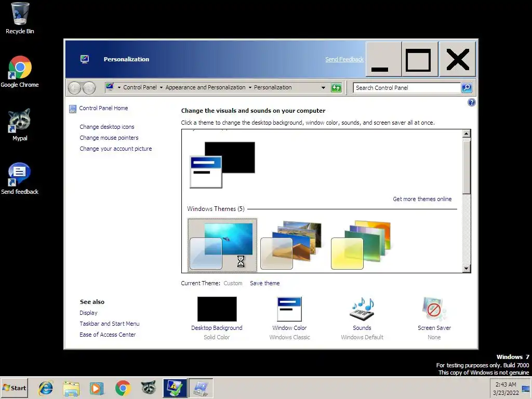This screenshot has width=532, height=399.
Task: Select the custom black classic theme thumbnail
Action: tap(222, 165)
